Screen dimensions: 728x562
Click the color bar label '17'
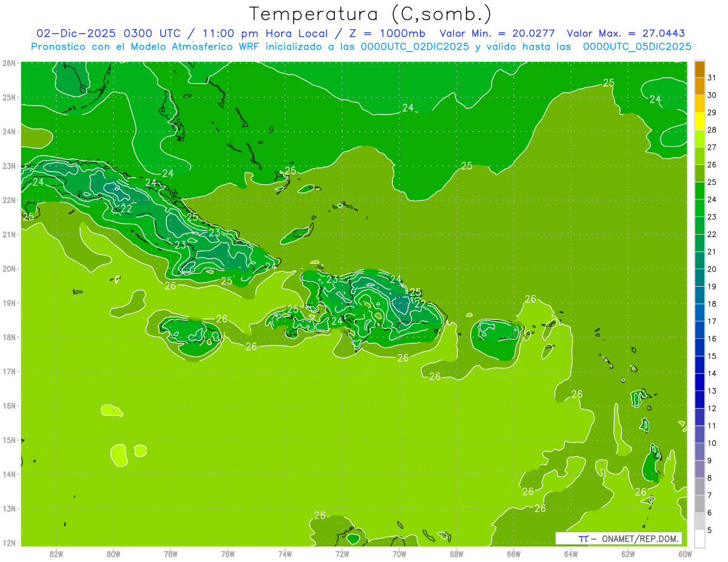[712, 321]
